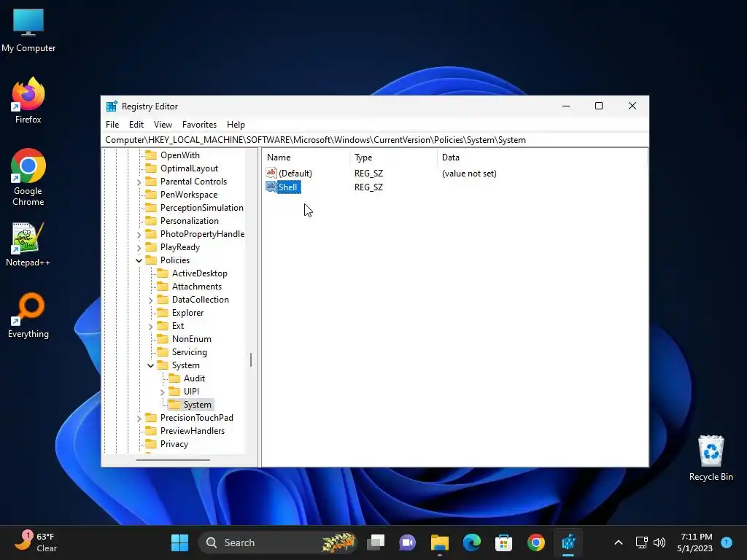The height and width of the screenshot is (560, 747).
Task: Open the Help menu
Action: (x=236, y=124)
